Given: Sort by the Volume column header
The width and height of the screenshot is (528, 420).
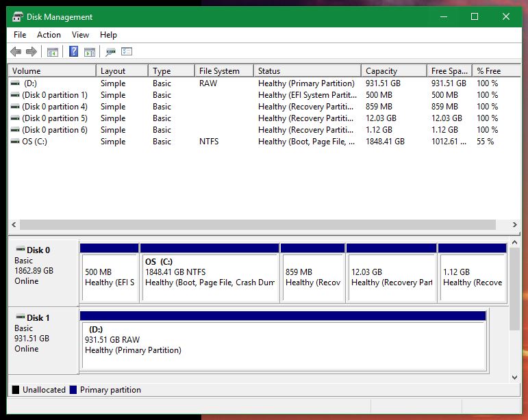Looking at the screenshot, I should [51, 71].
